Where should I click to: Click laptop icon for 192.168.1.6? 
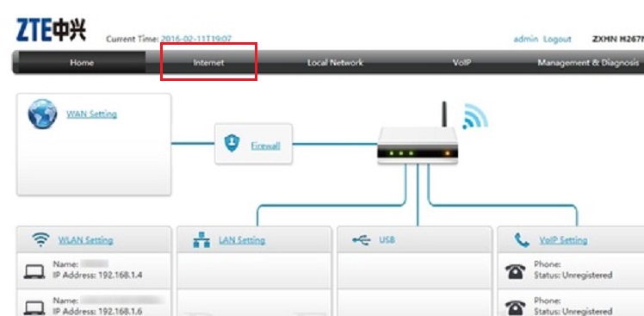34,307
